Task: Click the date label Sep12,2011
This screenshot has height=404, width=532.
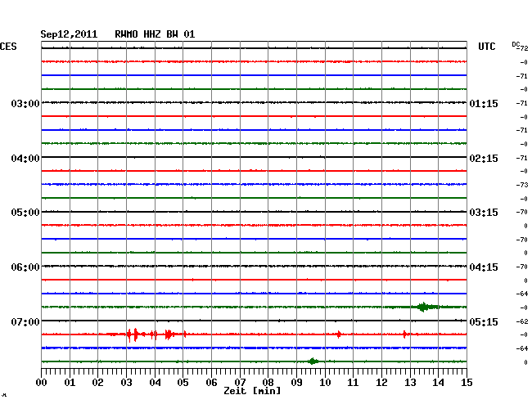Action: pyautogui.click(x=69, y=34)
